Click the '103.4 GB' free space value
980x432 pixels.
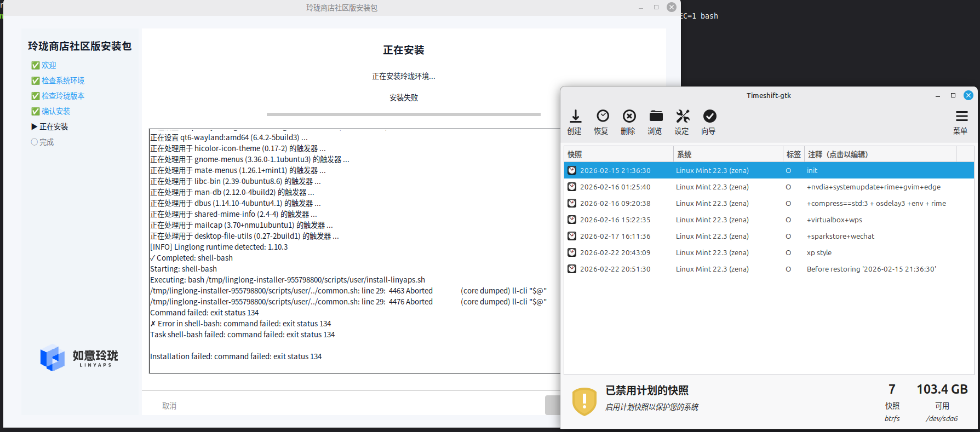[x=942, y=389]
